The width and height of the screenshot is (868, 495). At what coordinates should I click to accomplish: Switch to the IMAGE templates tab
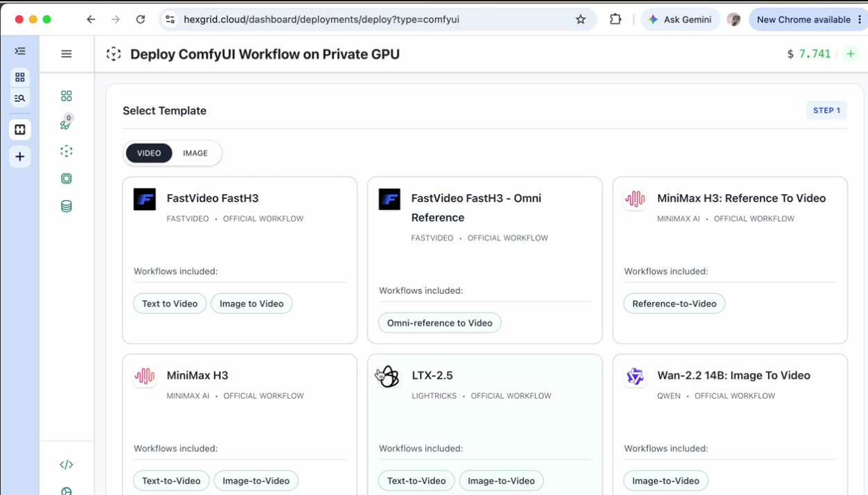pos(195,153)
